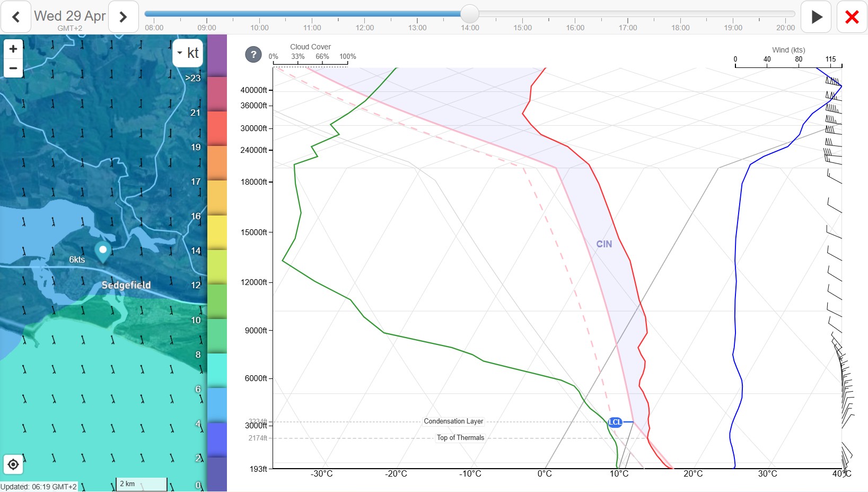Zoom out on the map
Screen dimensions: 868x492
[13, 68]
